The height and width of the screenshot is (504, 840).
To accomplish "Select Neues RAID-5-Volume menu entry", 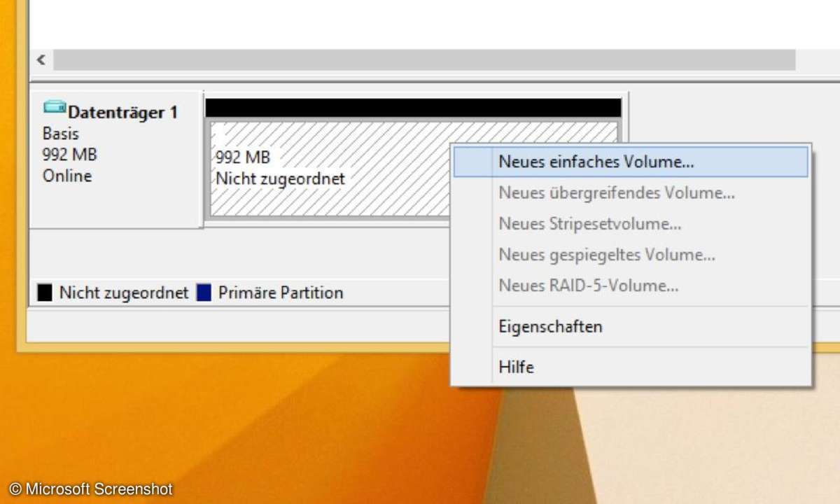I will tap(631, 286).
